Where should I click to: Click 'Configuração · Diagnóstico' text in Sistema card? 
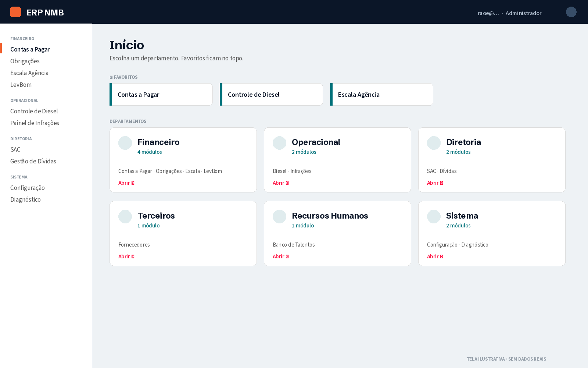458,245
